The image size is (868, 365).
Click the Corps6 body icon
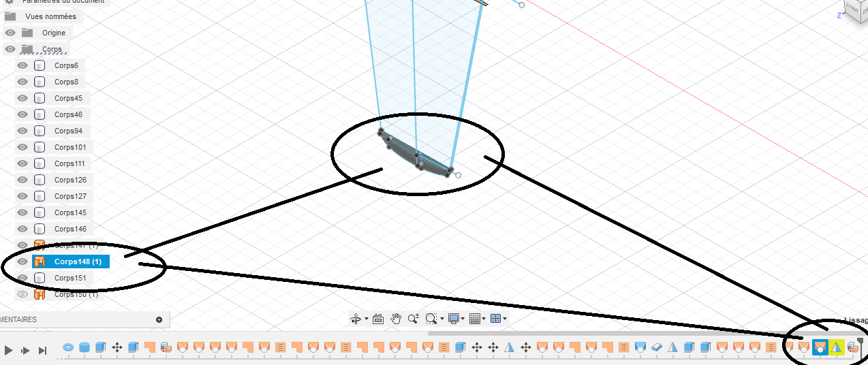click(x=40, y=65)
